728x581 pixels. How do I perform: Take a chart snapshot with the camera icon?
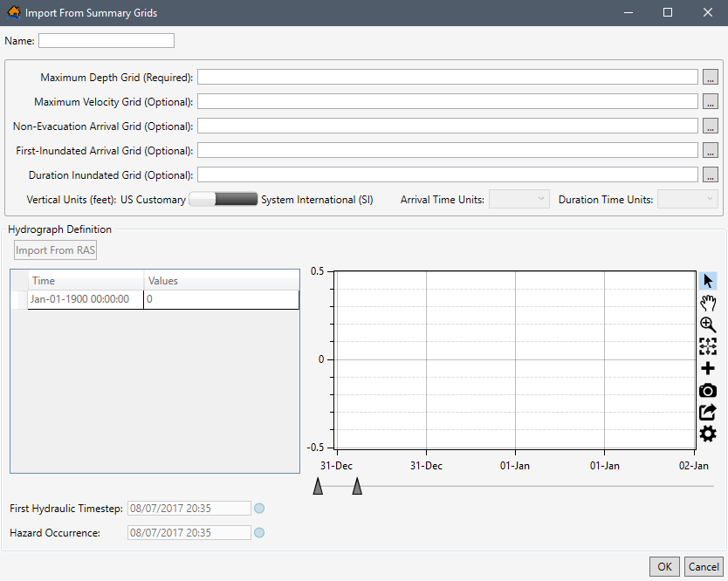coord(708,390)
